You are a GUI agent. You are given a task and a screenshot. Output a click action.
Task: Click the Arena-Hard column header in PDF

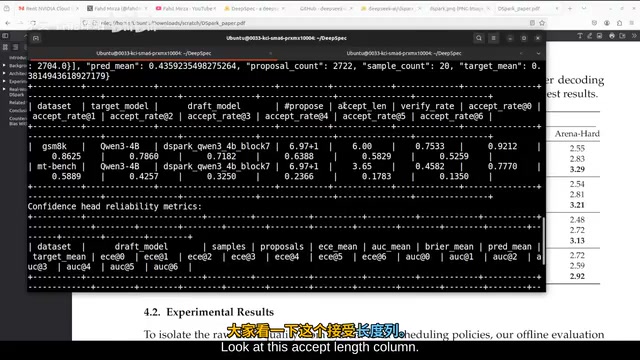(x=577, y=133)
